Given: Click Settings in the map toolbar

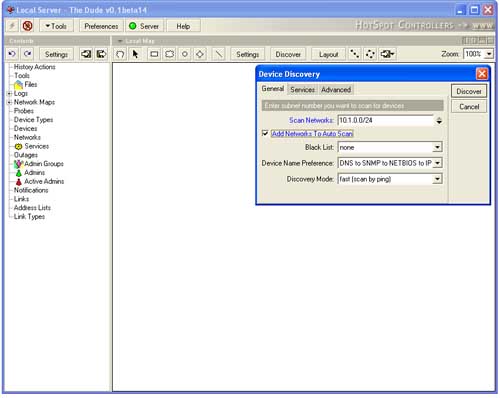Looking at the screenshot, I should click(247, 54).
